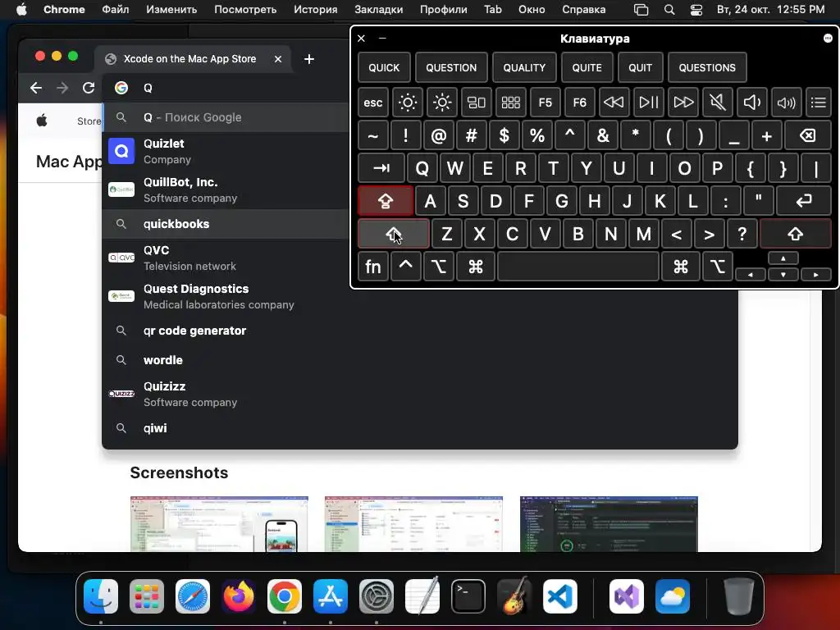Raise volume with volume up key
Screen dimensions: 840x630
click(786, 103)
